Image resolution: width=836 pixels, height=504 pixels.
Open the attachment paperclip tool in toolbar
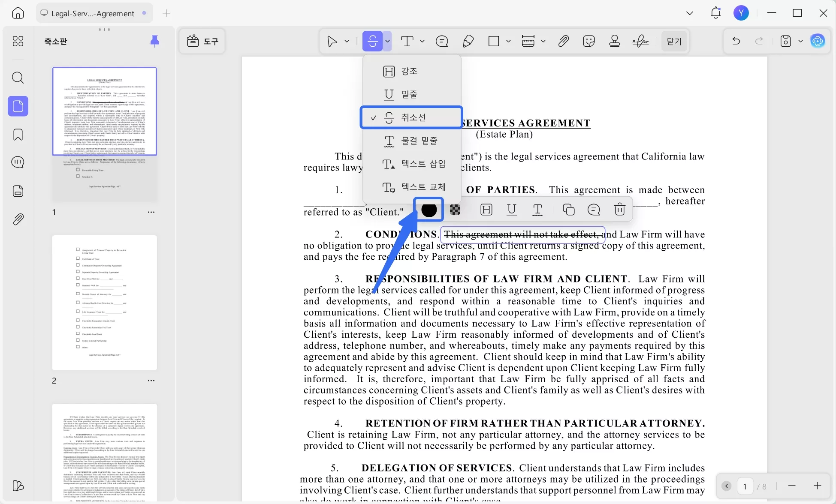[x=563, y=41]
